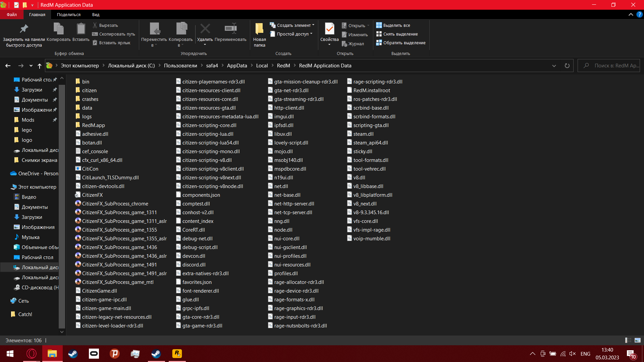644x362 pixels.
Task: Click Обратить выделение invert selection
Action: click(401, 43)
